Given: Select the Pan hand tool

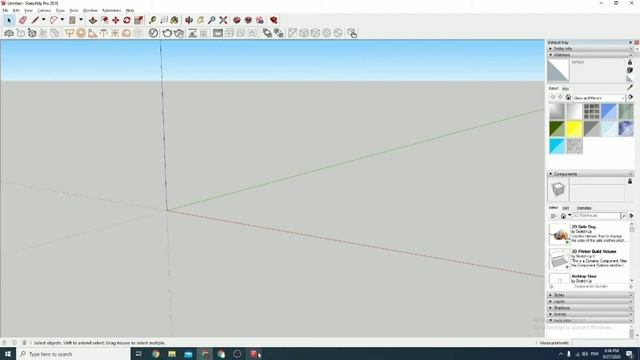Looking at the screenshot, I should 200,20.
